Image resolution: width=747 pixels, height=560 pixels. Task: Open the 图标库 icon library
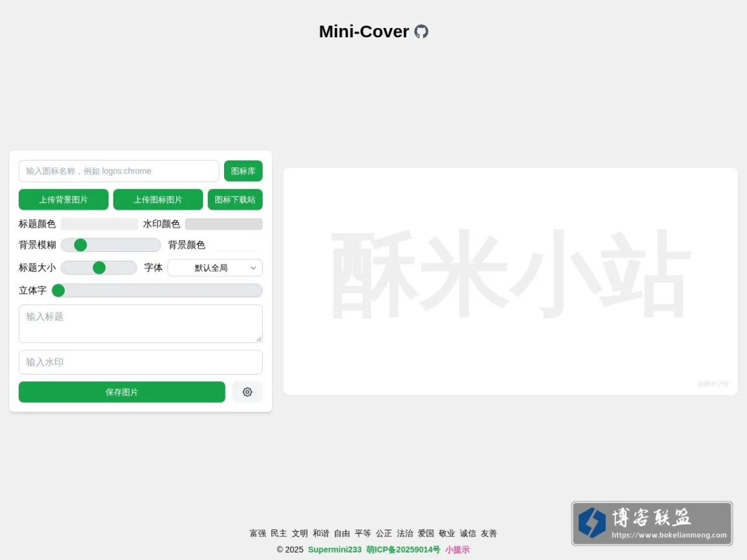pyautogui.click(x=243, y=171)
